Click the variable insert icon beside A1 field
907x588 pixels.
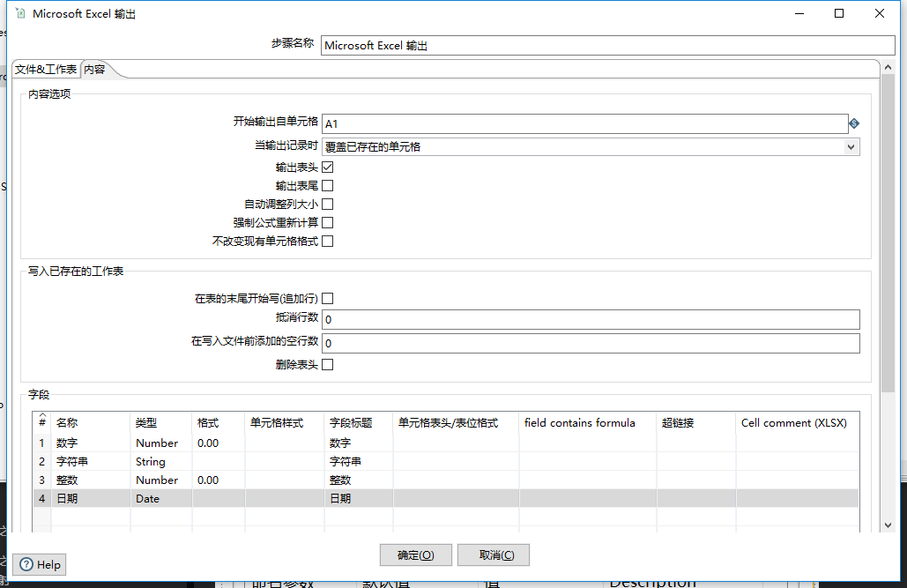coord(854,123)
